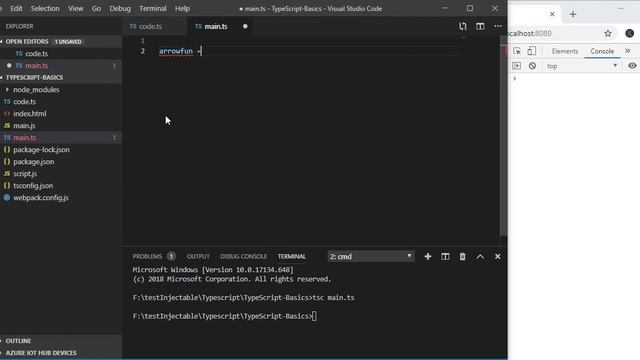Open package-lock.json in the file tree

[41, 150]
